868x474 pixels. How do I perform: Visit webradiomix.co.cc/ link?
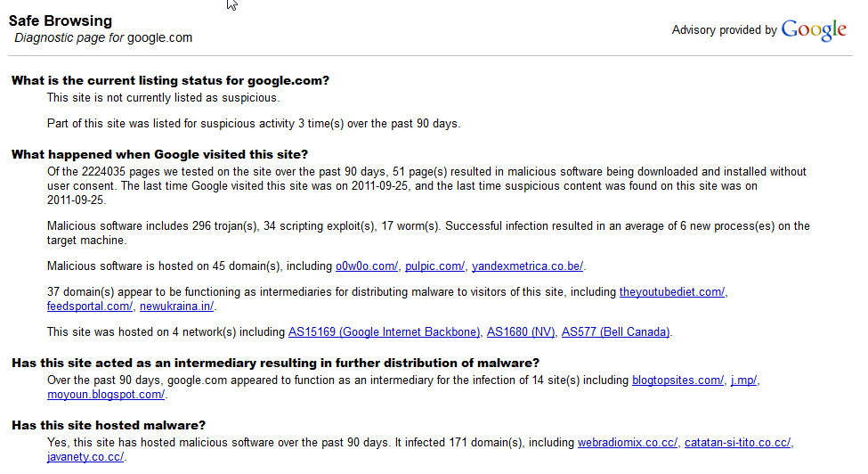pyautogui.click(x=628, y=443)
